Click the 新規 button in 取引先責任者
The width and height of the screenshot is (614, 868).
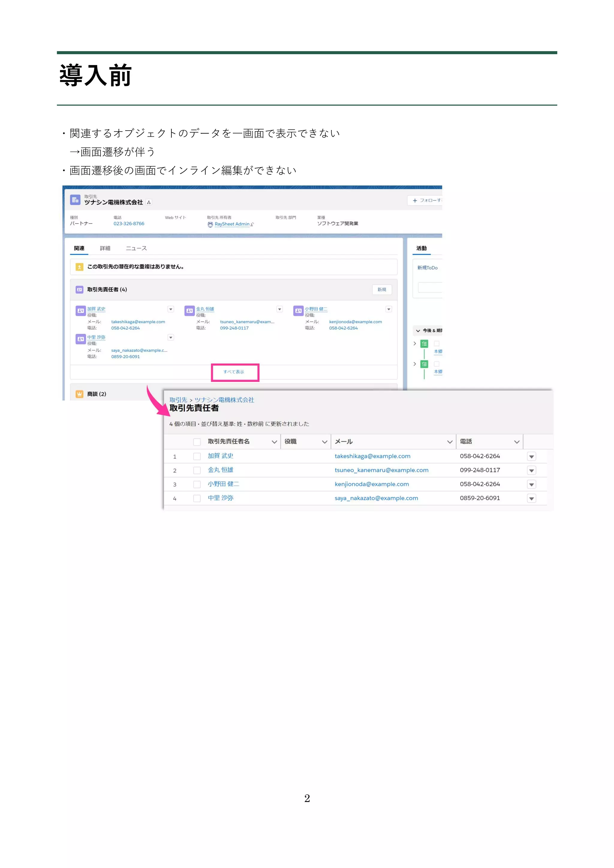pyautogui.click(x=382, y=290)
